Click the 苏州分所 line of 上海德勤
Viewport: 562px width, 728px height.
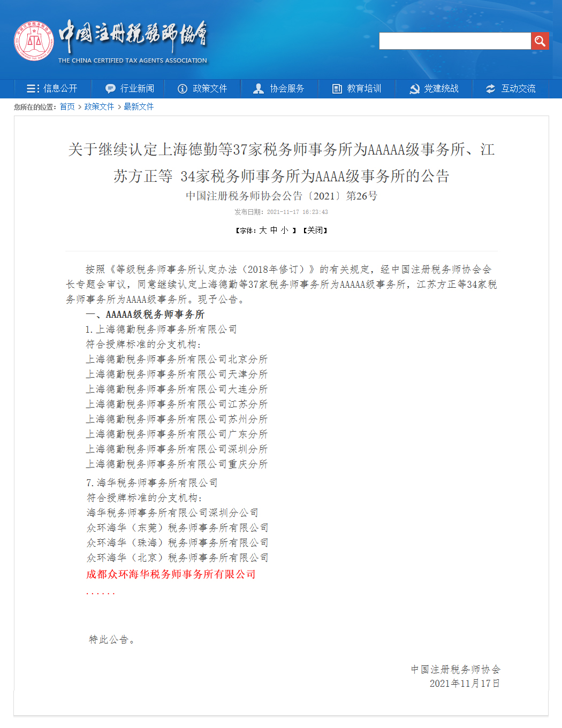(x=177, y=419)
